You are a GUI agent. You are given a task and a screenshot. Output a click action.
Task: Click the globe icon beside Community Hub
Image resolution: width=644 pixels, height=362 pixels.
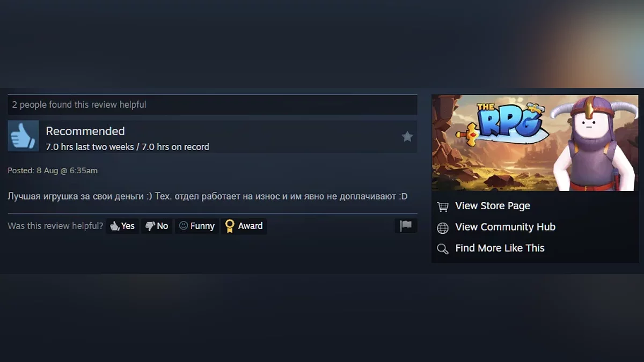point(443,228)
